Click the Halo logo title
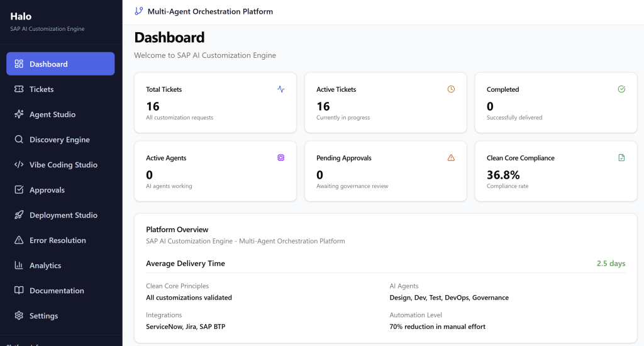The width and height of the screenshot is (644, 346). (21, 16)
